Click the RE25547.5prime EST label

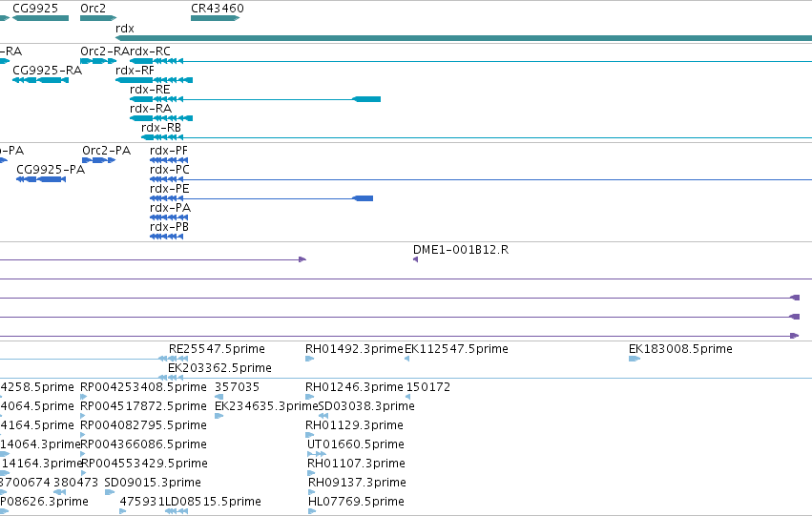[217, 349]
